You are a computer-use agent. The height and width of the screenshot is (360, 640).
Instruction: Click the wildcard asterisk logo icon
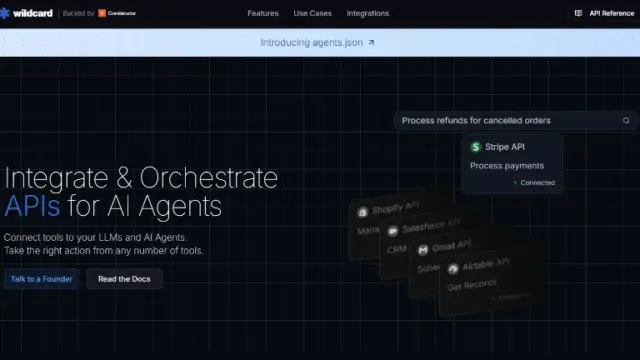(4, 13)
